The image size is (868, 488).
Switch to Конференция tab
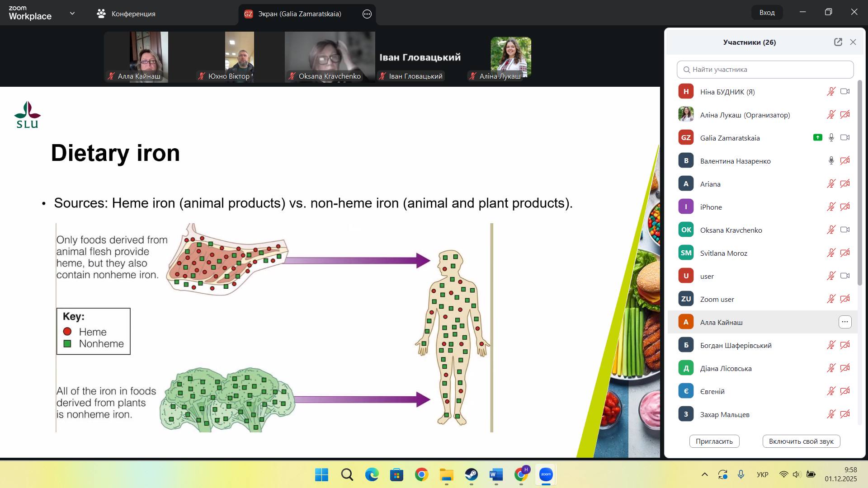pyautogui.click(x=126, y=14)
